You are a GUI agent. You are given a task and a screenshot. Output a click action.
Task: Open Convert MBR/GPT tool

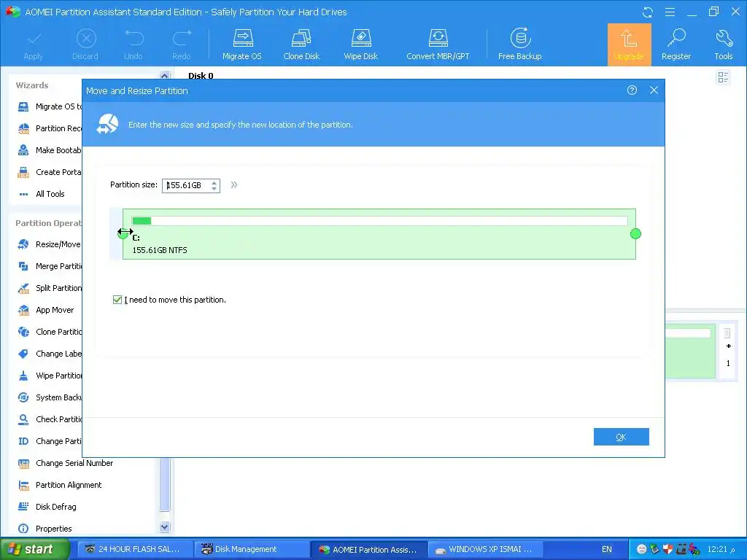click(438, 44)
